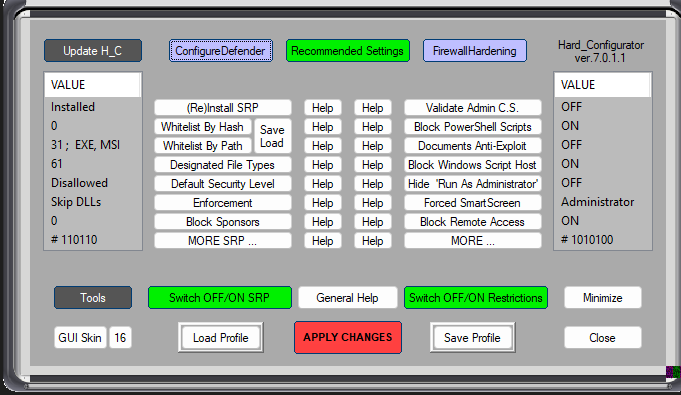
Task: Click (Re)Install SRP button
Action: [223, 108]
